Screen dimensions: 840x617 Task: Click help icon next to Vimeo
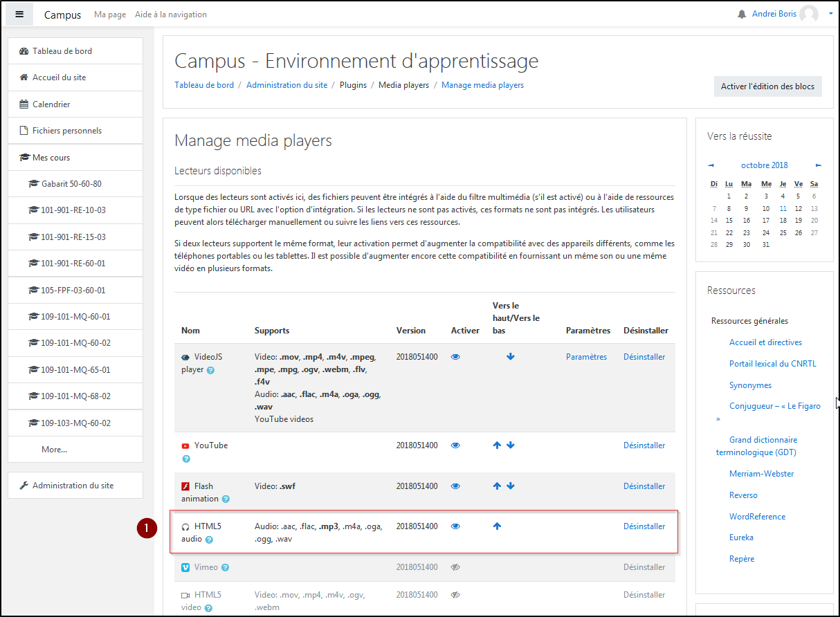(225, 568)
